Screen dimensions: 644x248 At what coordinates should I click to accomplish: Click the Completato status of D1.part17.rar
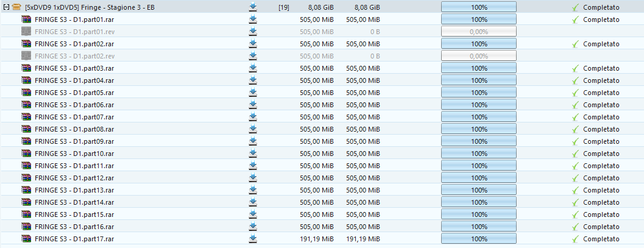(601, 239)
